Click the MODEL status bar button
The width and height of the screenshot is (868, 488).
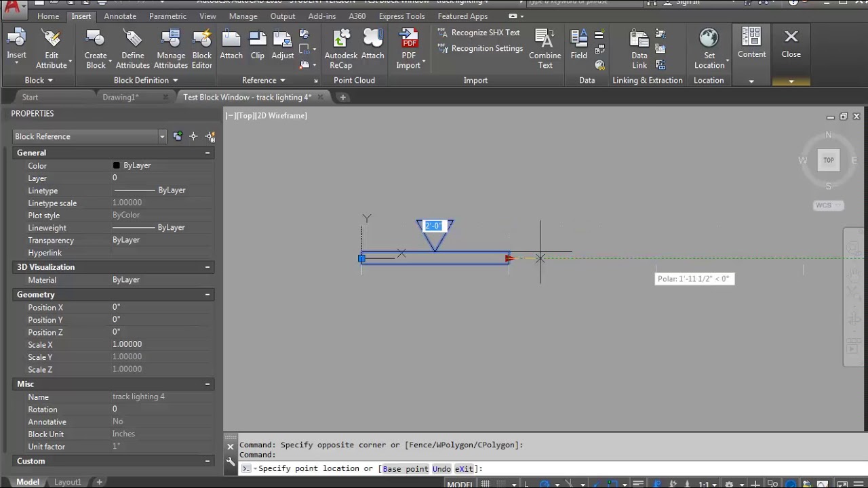click(x=460, y=484)
